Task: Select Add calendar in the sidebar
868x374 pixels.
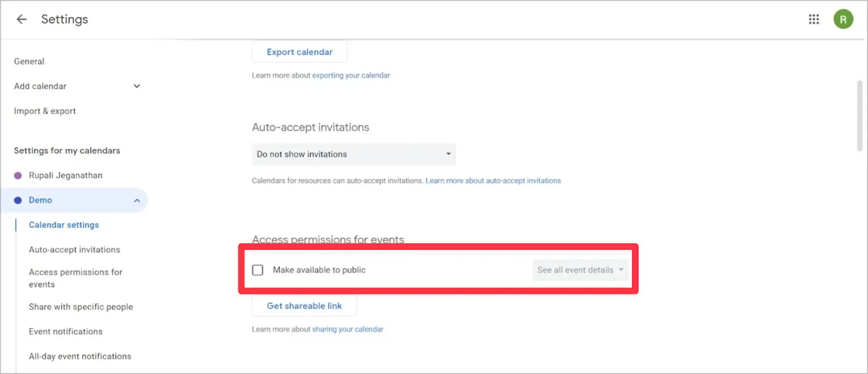Action: [x=40, y=86]
